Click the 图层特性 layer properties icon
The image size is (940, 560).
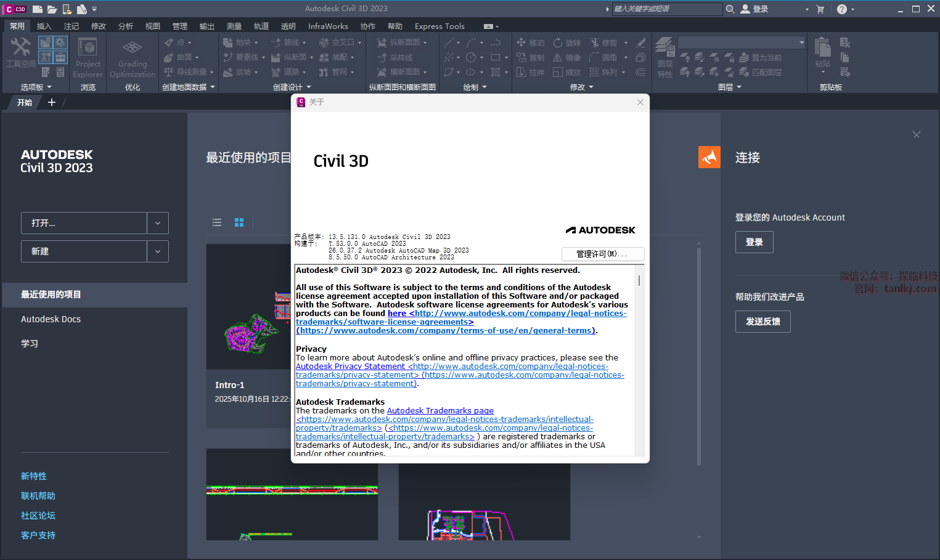[665, 57]
